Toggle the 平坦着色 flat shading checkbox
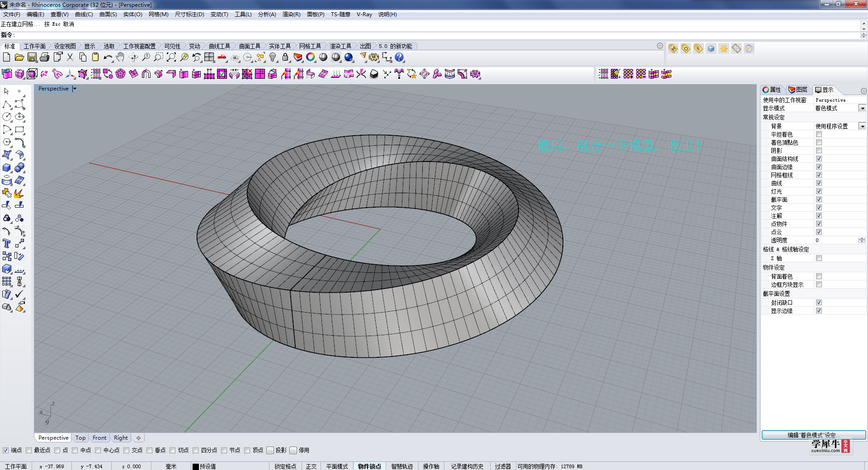 point(819,134)
